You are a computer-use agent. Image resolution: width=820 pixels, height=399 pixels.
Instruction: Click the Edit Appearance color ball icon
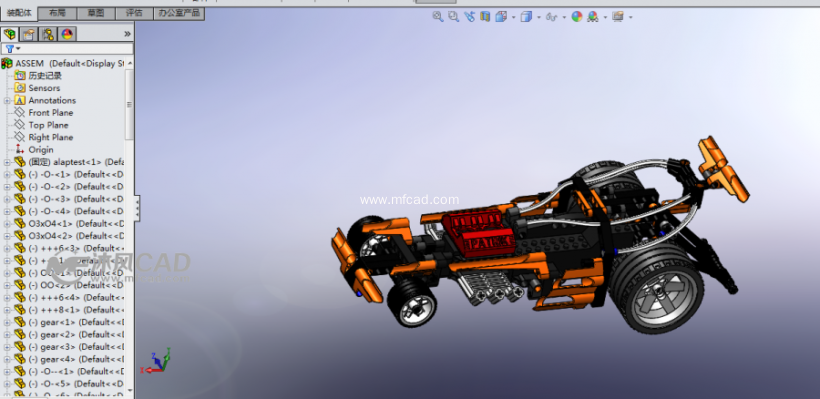click(577, 17)
